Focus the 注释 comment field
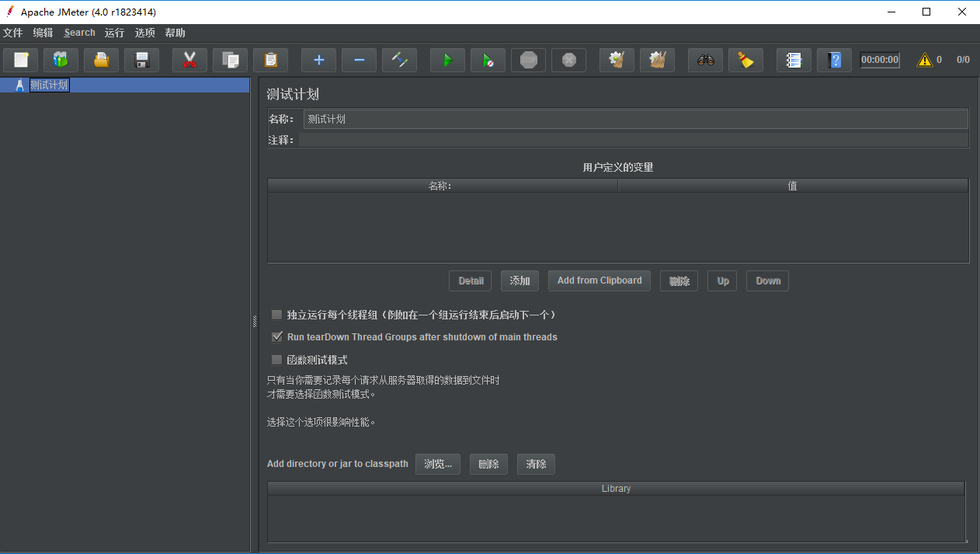The height and width of the screenshot is (554, 980). coord(634,140)
